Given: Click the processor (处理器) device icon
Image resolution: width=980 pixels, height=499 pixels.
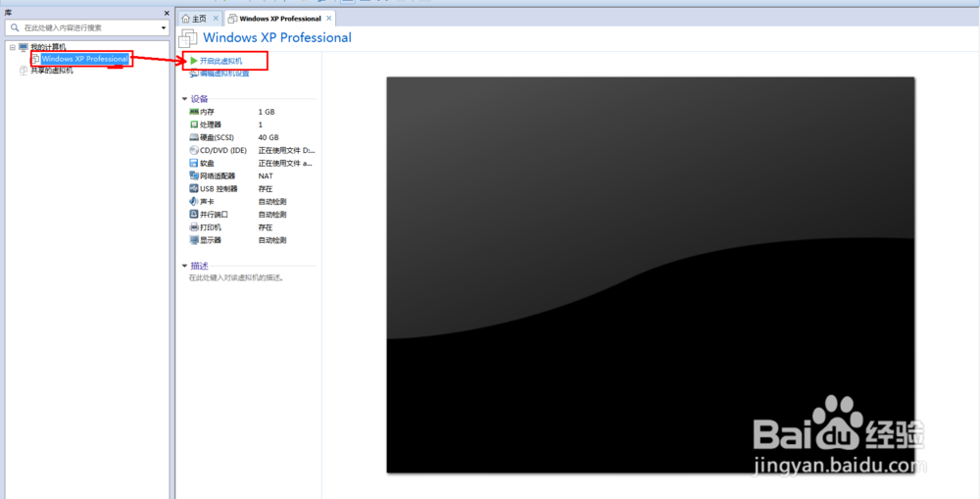Looking at the screenshot, I should pyautogui.click(x=194, y=125).
